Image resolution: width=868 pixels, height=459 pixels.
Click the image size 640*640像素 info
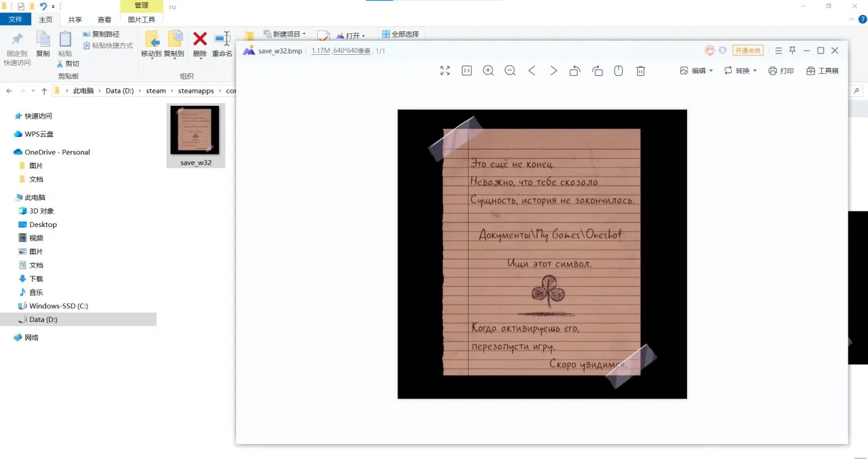[x=351, y=51]
